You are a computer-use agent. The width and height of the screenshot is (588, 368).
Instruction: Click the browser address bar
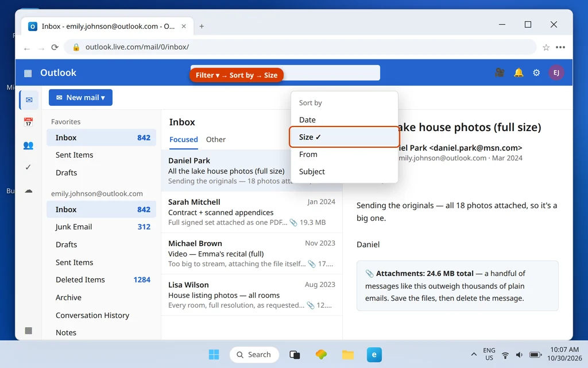click(300, 47)
